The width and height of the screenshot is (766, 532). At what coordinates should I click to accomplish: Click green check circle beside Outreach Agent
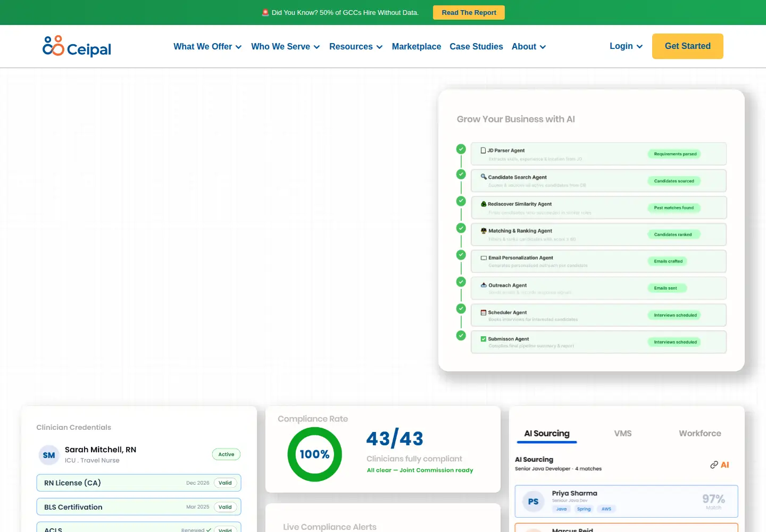pyautogui.click(x=461, y=281)
